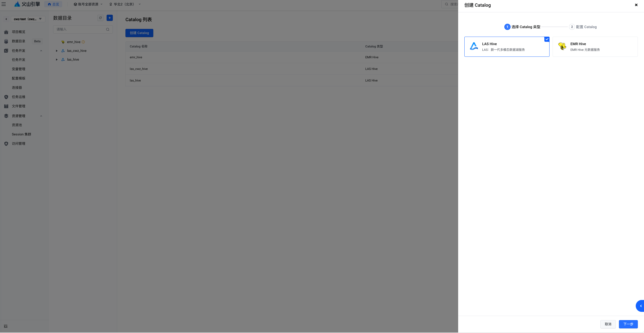
Task: Expand the las_cwz_hive tree node
Action: (57, 51)
